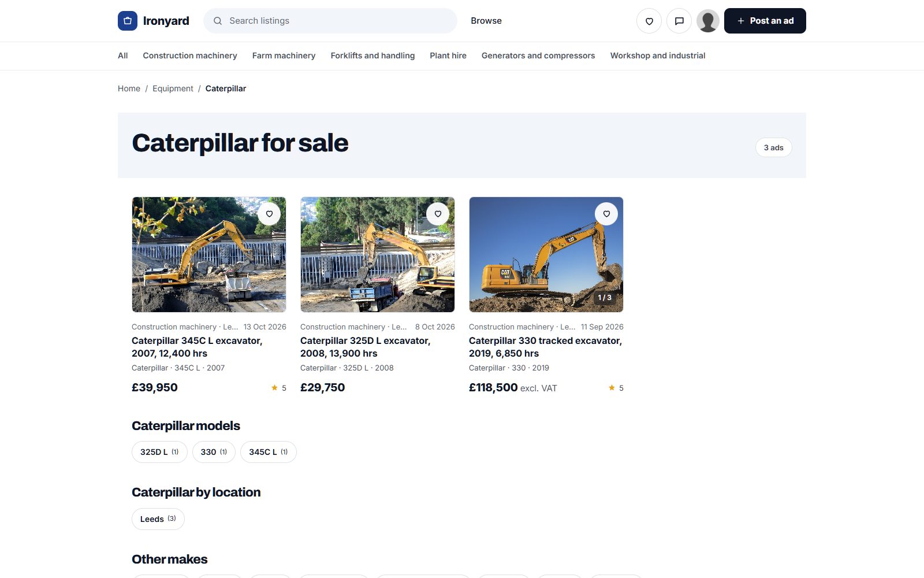Screen dimensions: 924x578
Task: Select the Forklifts and handling category
Action: [372, 55]
